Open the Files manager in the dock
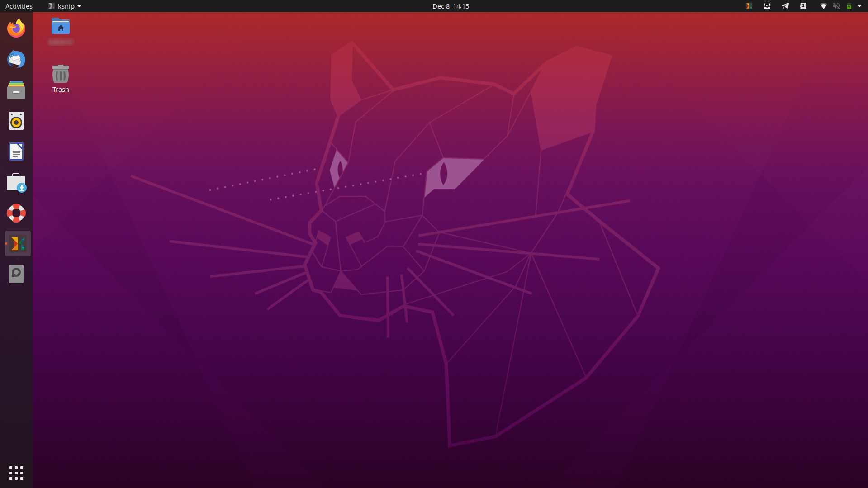Viewport: 868px width, 488px height. 16,90
